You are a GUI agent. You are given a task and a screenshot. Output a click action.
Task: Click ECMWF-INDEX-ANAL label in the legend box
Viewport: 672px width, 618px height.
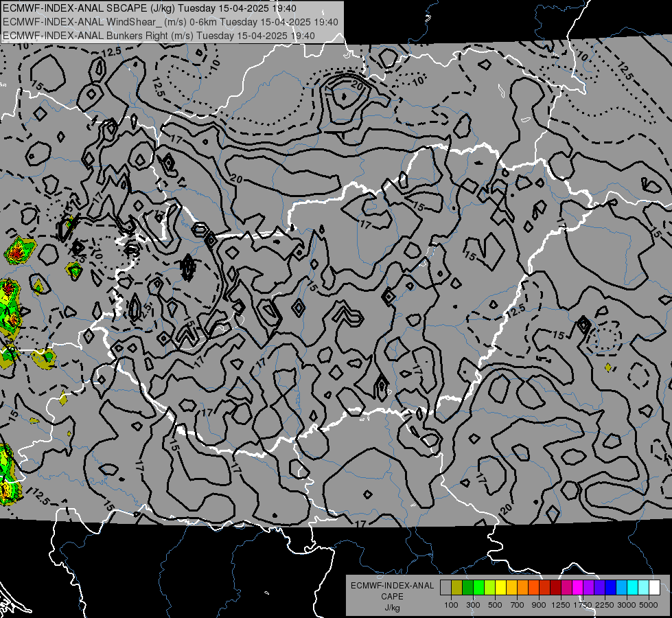pos(392,586)
